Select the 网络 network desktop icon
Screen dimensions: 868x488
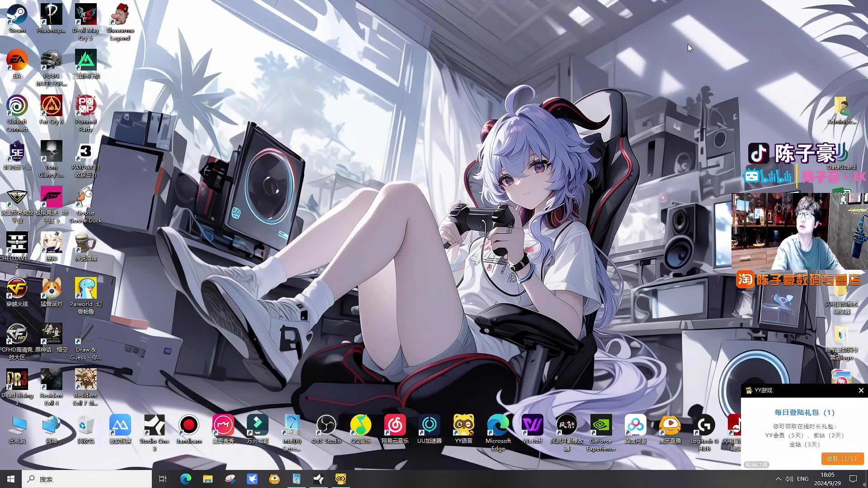[51, 429]
